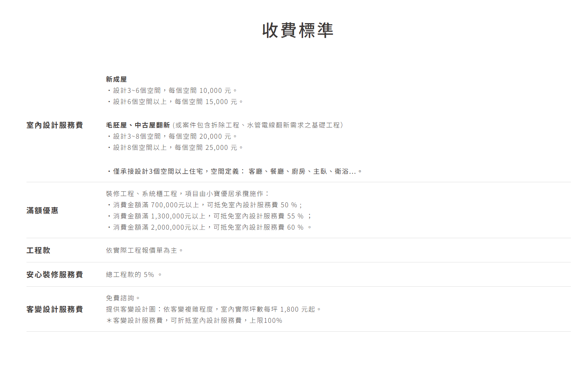
Task: Select the 工程款 row label
Action: 38,250
